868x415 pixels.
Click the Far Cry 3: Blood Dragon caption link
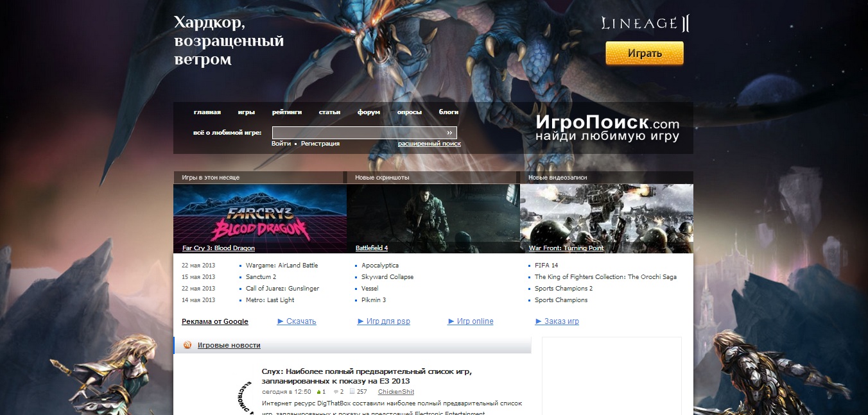(218, 248)
